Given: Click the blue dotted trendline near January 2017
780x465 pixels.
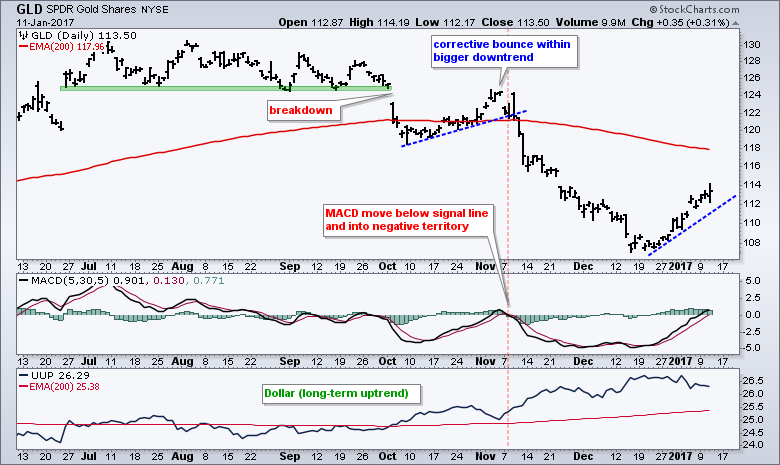Looking at the screenshot, I should point(693,225).
